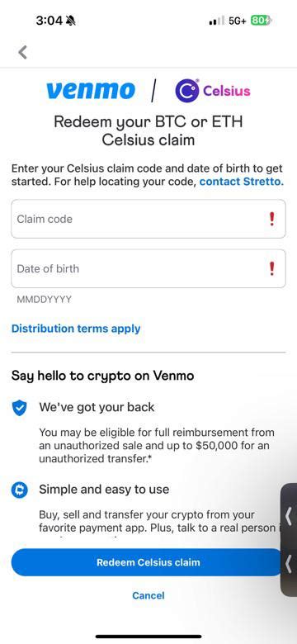Image resolution: width=297 pixels, height=644 pixels.
Task: Click the Celsius circular logo icon
Action: [x=187, y=90]
